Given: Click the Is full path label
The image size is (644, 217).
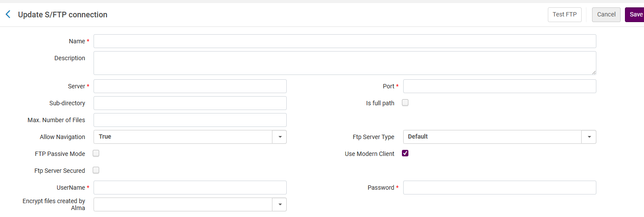Looking at the screenshot, I should (x=380, y=104).
